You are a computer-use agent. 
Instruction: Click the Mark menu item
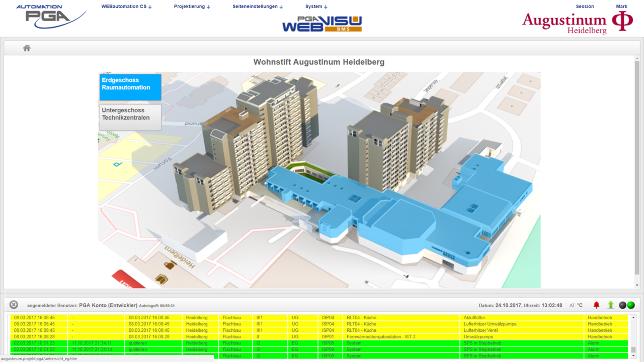tap(621, 6)
